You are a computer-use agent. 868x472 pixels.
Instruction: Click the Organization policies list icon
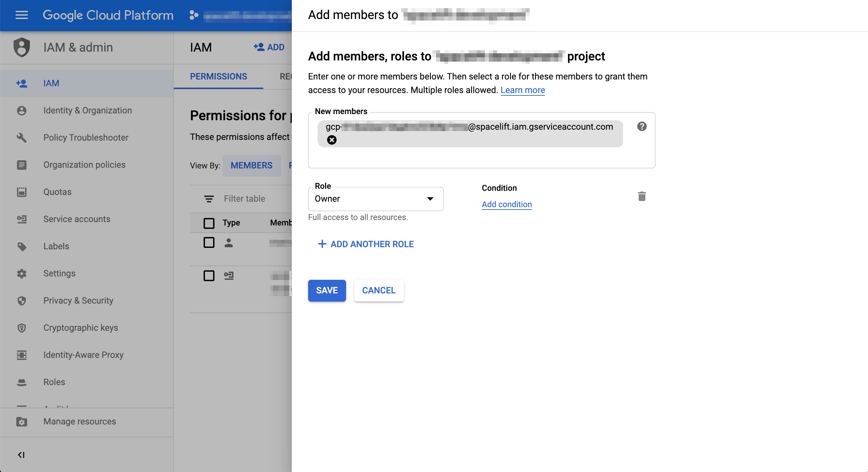tap(22, 165)
